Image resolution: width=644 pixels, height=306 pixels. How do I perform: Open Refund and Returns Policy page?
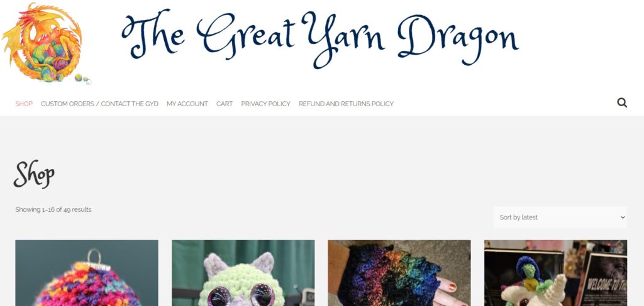pyautogui.click(x=347, y=104)
